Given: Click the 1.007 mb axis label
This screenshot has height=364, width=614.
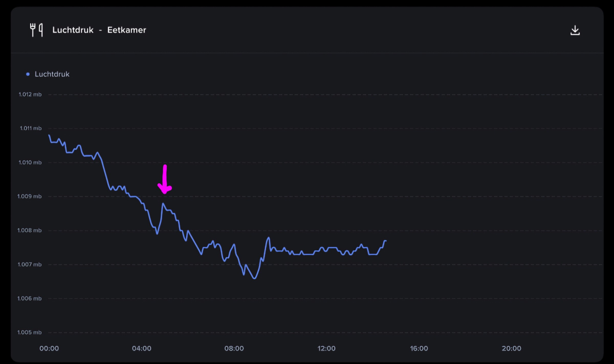Looking at the screenshot, I should point(29,264).
